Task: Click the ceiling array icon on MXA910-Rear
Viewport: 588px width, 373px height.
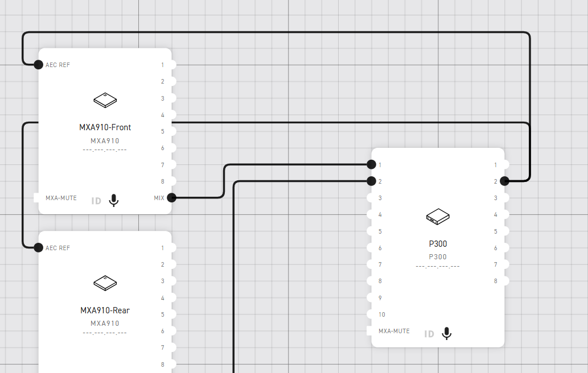Action: point(105,283)
